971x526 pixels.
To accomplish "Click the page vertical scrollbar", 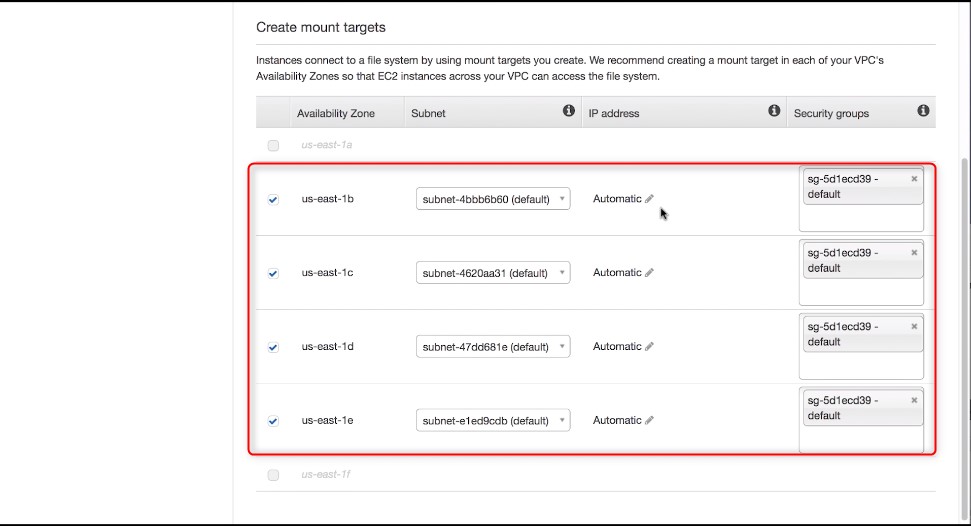I will point(965,335).
